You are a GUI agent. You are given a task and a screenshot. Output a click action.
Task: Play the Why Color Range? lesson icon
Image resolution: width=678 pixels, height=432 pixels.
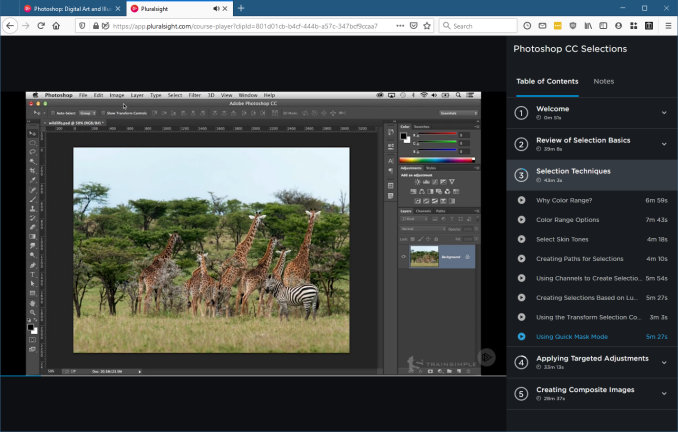click(x=521, y=200)
